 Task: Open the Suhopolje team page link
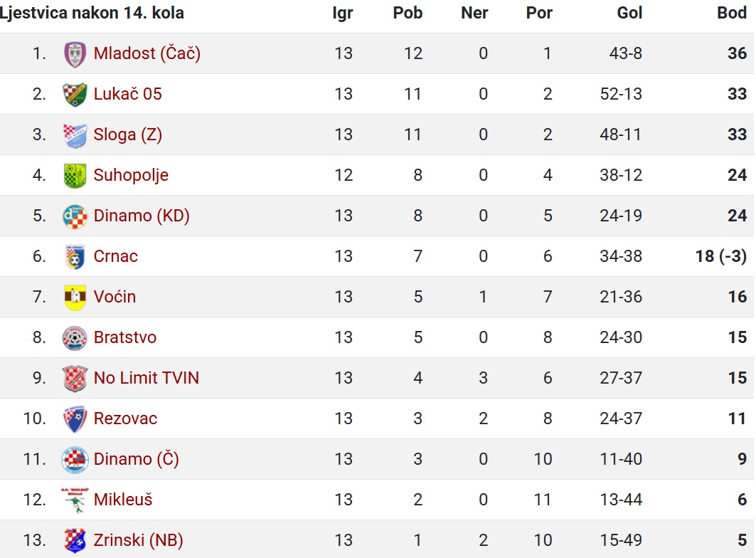(131, 175)
